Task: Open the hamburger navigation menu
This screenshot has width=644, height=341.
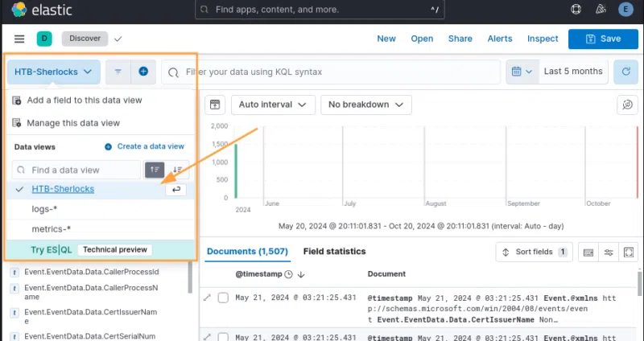Action: tap(19, 39)
